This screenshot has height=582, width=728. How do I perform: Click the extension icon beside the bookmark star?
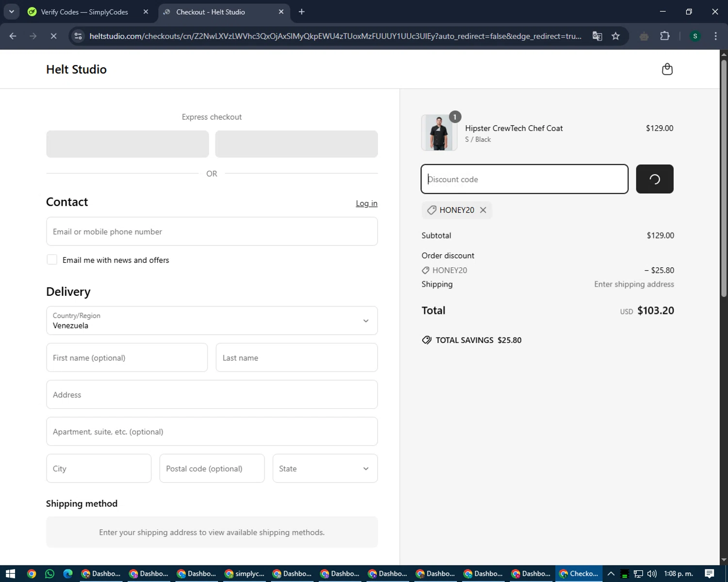pyautogui.click(x=644, y=36)
